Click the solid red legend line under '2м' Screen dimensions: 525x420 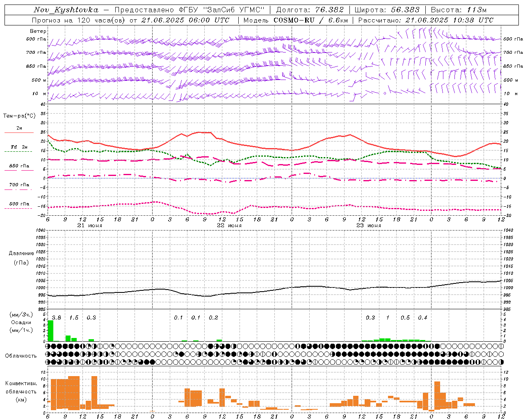(19, 132)
